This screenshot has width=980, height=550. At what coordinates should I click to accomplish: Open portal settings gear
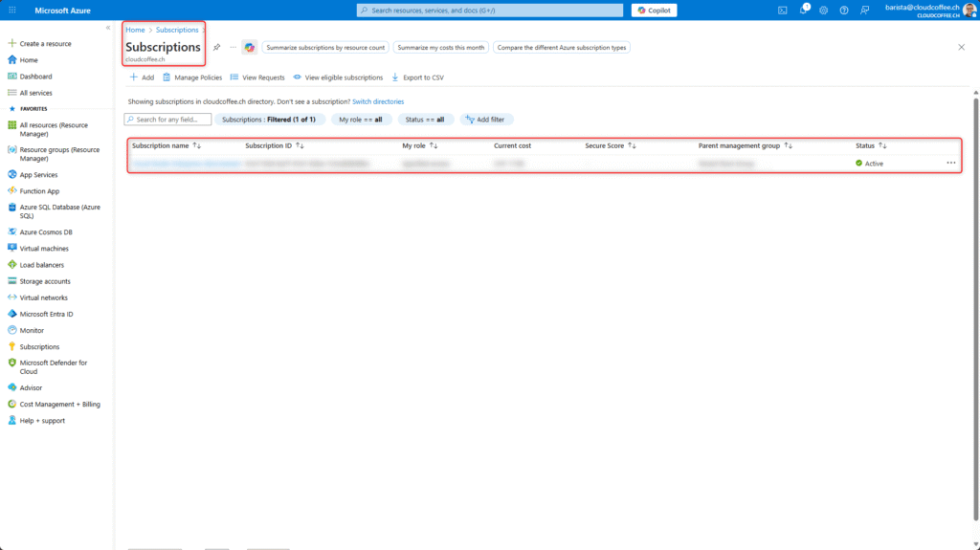click(x=824, y=10)
